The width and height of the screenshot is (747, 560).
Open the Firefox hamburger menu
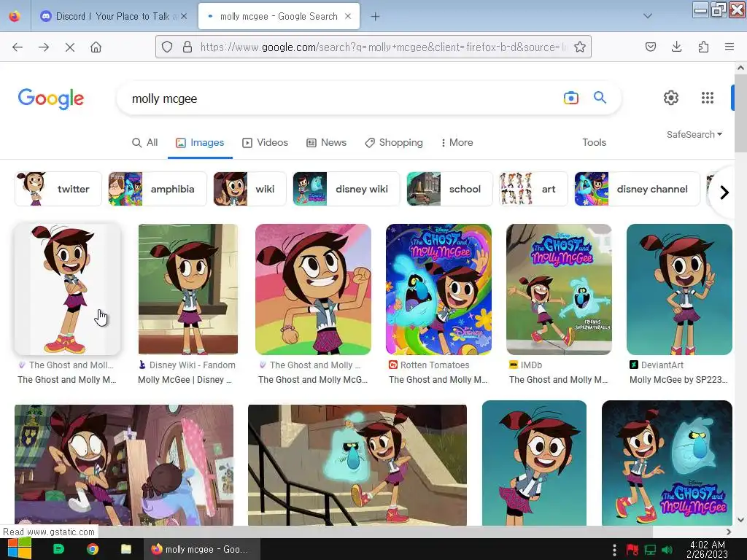[729, 47]
